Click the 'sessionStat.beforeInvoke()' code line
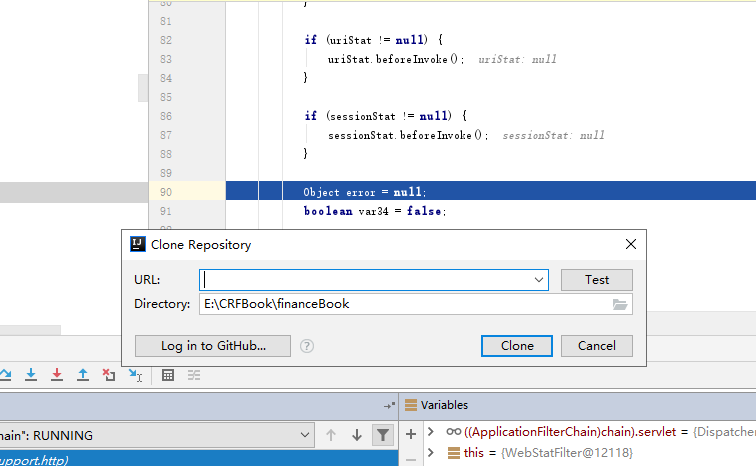The height and width of the screenshot is (466, 756). tap(408, 135)
